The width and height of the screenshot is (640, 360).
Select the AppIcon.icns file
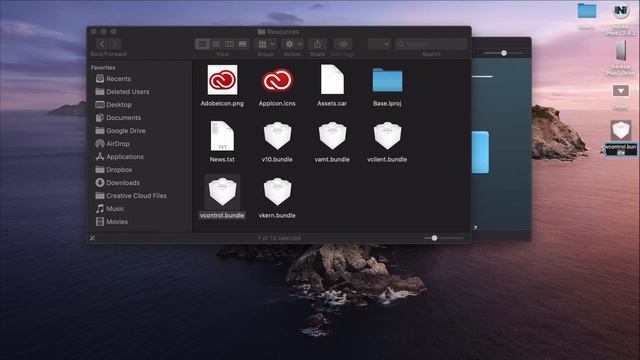277,80
